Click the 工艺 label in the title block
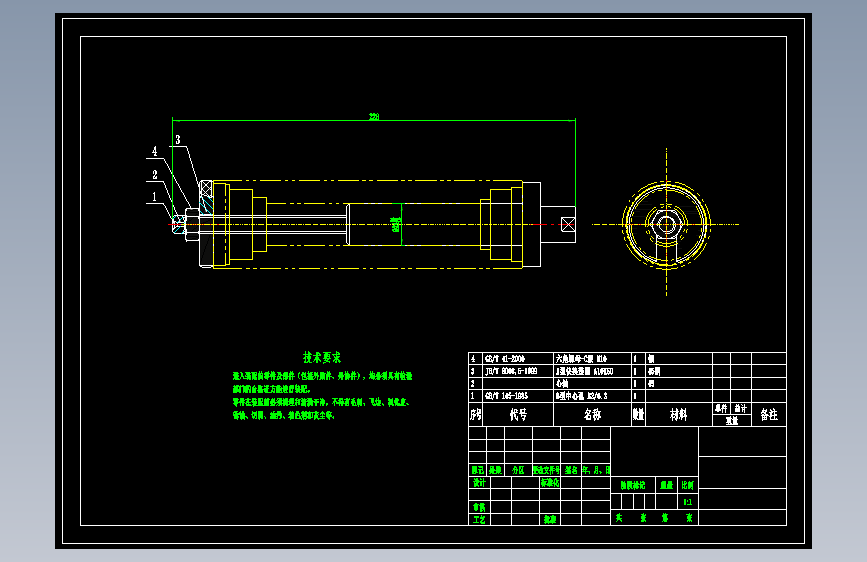The image size is (867, 562). tap(479, 519)
